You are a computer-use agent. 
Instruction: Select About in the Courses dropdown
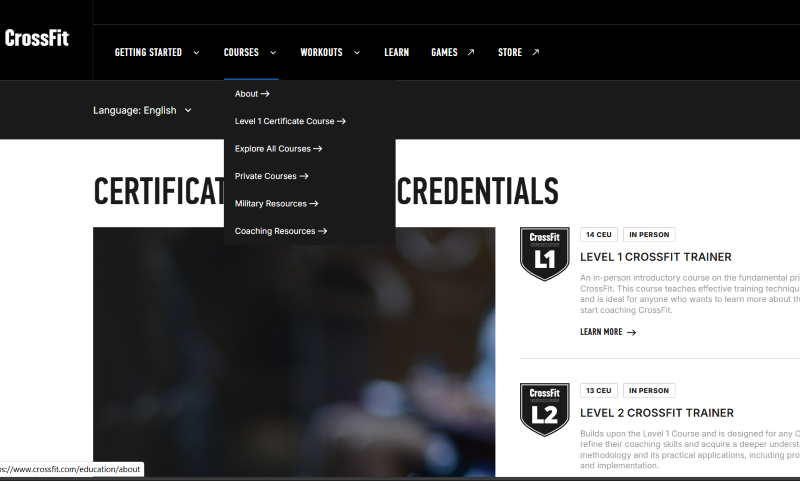[x=252, y=94]
